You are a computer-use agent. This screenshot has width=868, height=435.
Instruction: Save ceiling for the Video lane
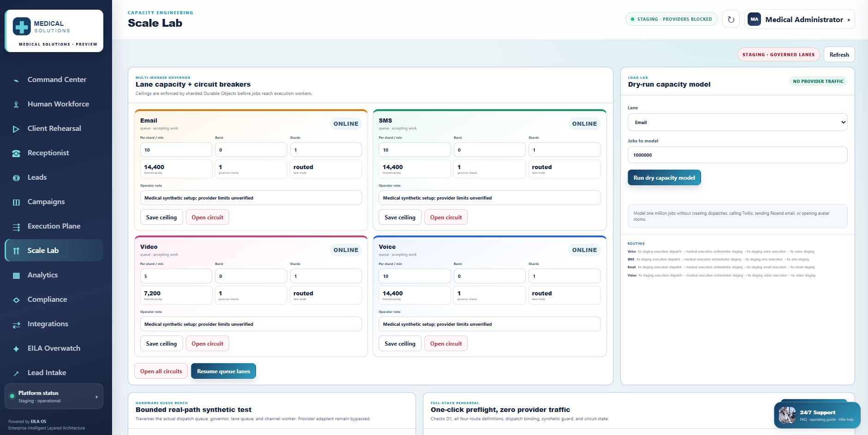tap(161, 344)
